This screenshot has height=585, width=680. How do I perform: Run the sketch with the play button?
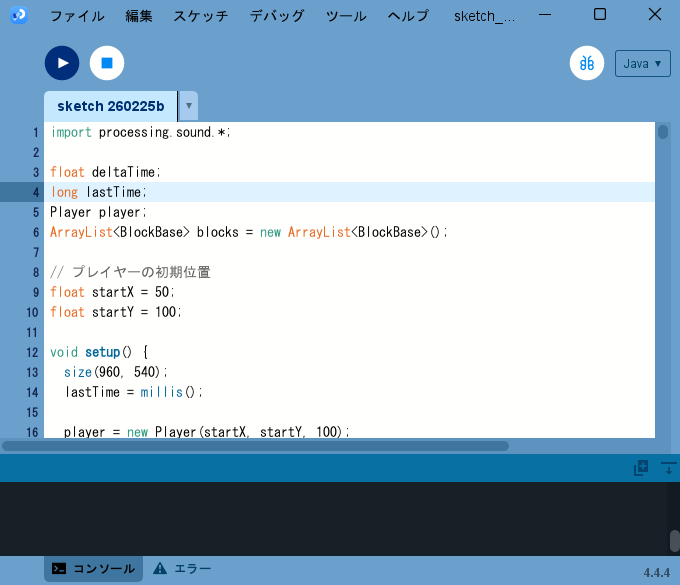[x=62, y=63]
